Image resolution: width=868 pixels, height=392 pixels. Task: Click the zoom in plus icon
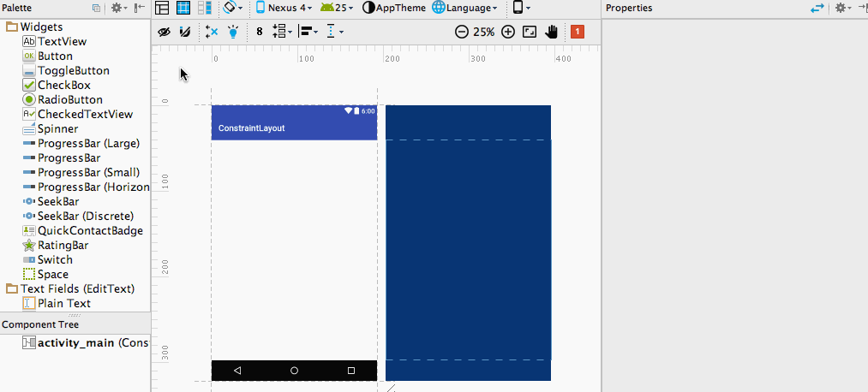tap(508, 32)
